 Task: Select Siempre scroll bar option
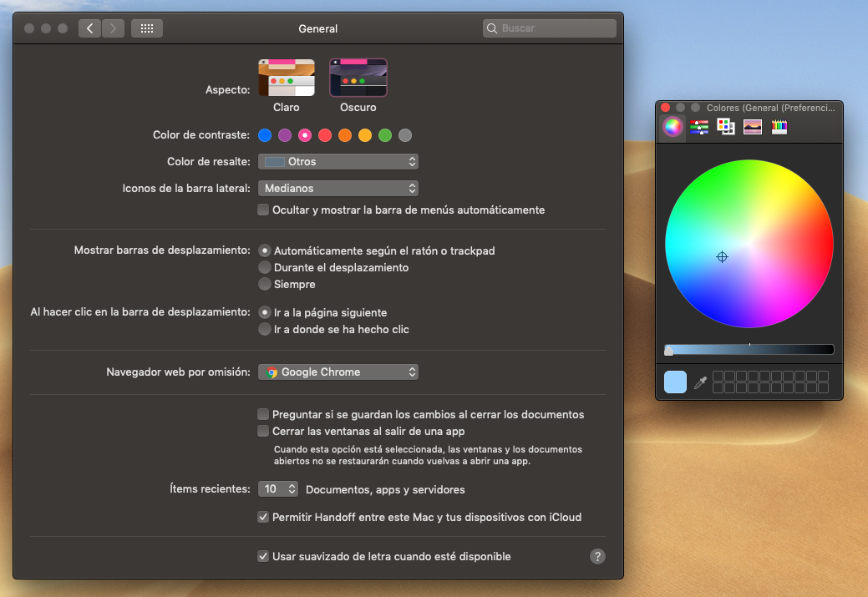pyautogui.click(x=265, y=284)
